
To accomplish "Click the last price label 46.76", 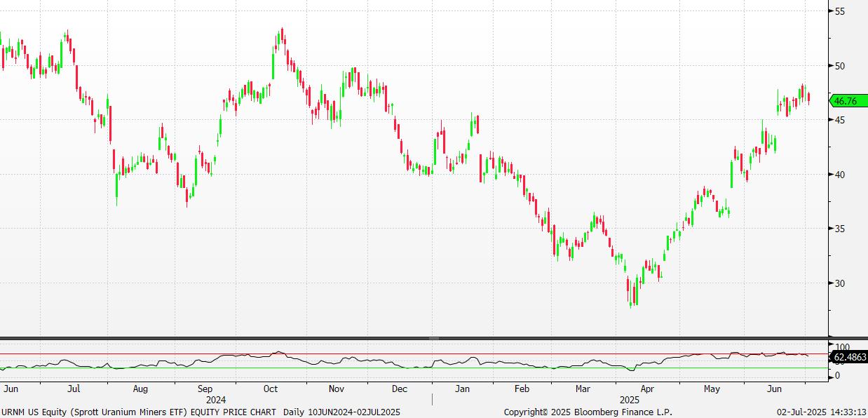I will pyautogui.click(x=848, y=101).
